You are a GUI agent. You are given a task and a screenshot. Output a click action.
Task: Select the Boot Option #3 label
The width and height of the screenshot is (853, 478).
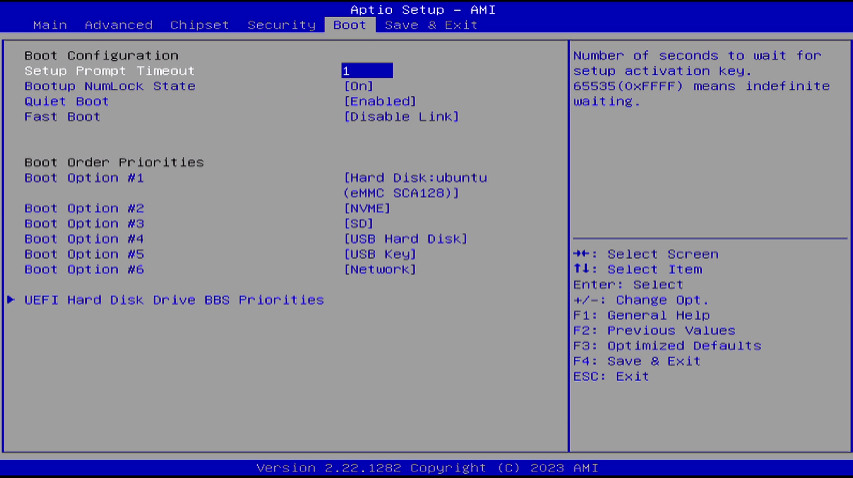point(84,224)
